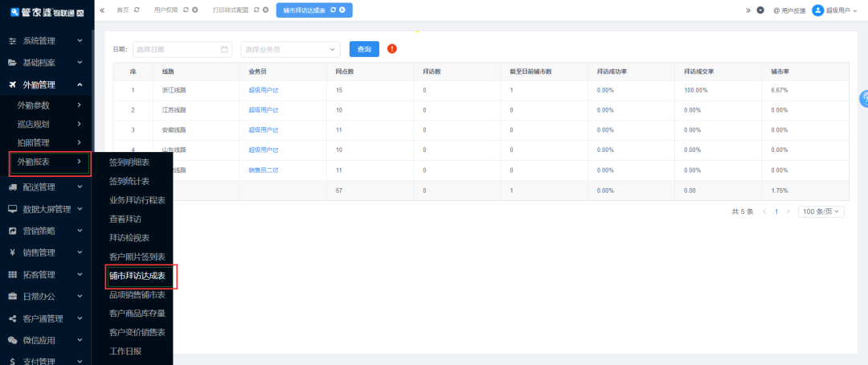The width and height of the screenshot is (868, 365).
Task: Open 品项销售铺市表 in the report submenu
Action: (x=137, y=295)
